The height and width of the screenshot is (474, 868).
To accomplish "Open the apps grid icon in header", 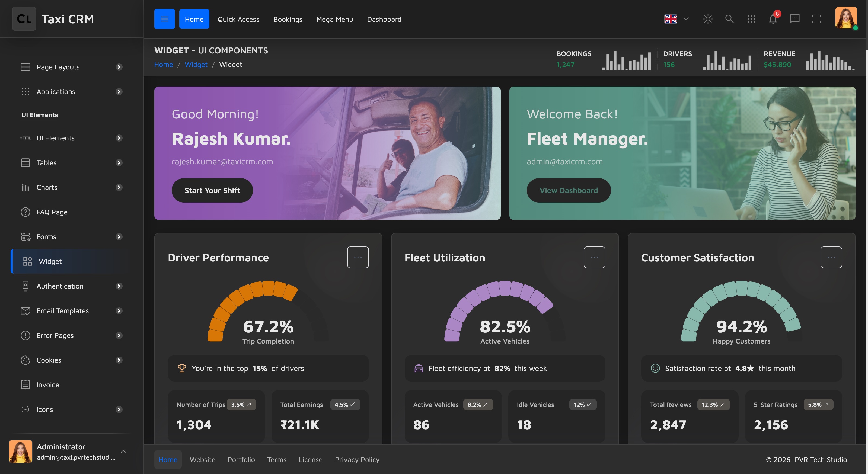I will click(751, 19).
